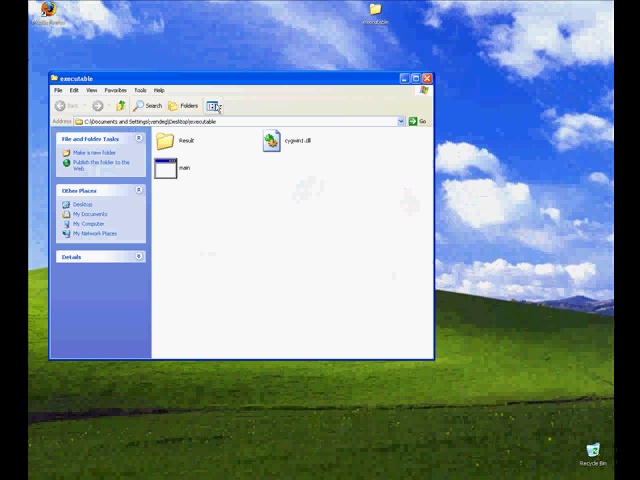Image resolution: width=640 pixels, height=480 pixels.
Task: Click the Result folder name label
Action: click(186, 141)
